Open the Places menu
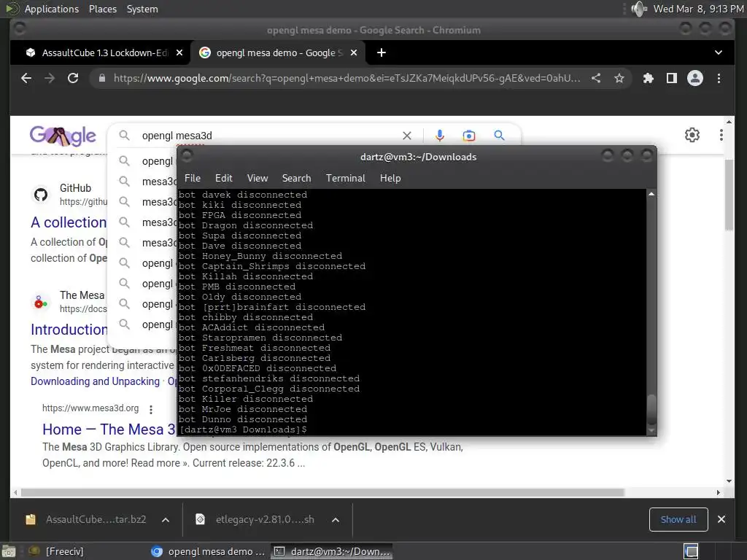Image resolution: width=747 pixels, height=560 pixels. 102,9
